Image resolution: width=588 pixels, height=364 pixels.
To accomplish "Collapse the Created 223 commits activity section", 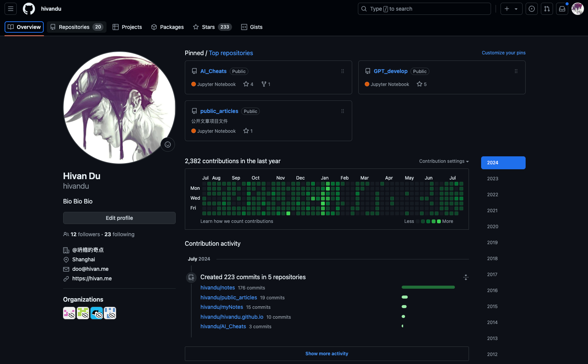I will point(466,277).
